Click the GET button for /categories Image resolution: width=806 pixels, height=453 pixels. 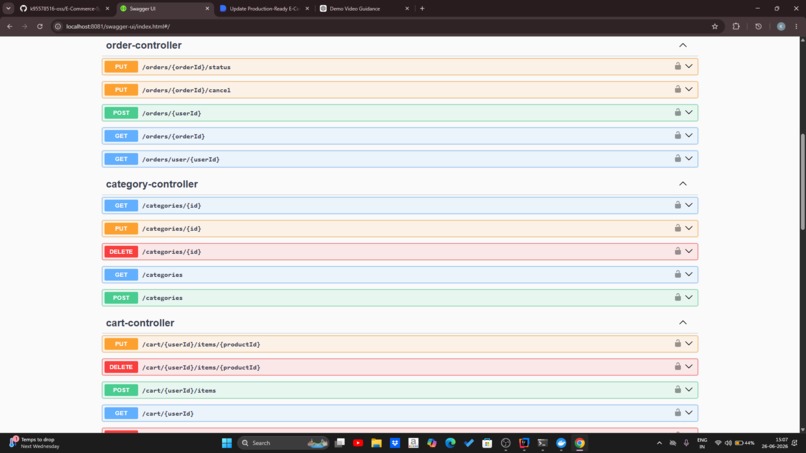(x=121, y=275)
